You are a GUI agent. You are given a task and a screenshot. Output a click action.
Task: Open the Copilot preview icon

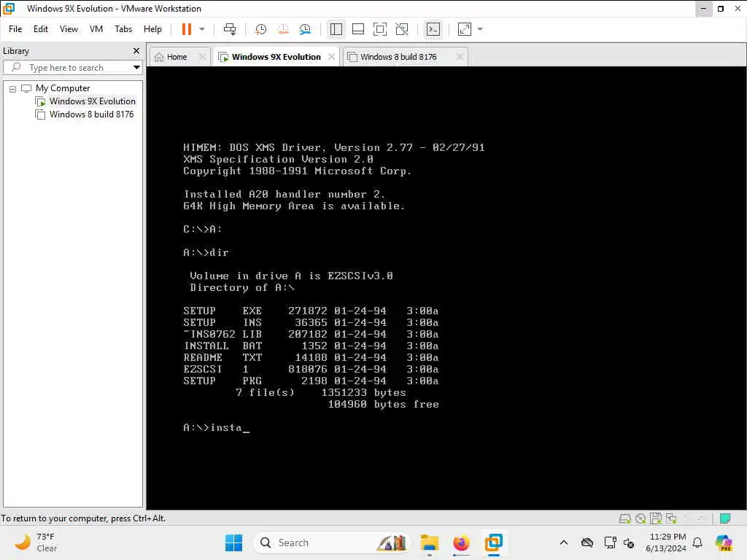pos(724,542)
